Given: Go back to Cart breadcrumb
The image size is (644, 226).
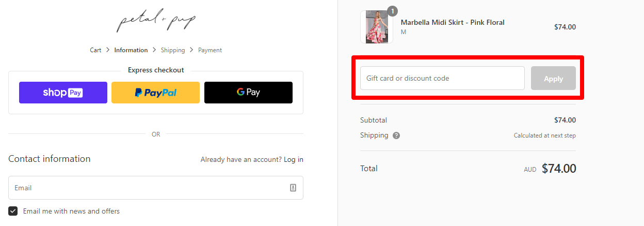Looking at the screenshot, I should [95, 50].
